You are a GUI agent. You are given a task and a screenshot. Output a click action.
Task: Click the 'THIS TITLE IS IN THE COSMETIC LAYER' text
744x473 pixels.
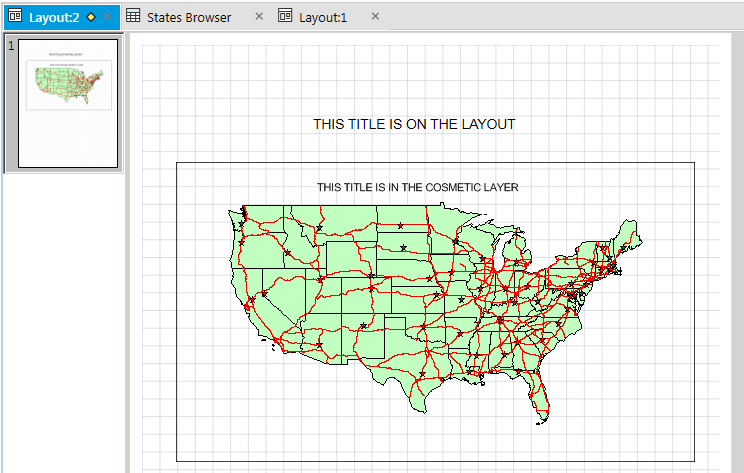(x=417, y=187)
